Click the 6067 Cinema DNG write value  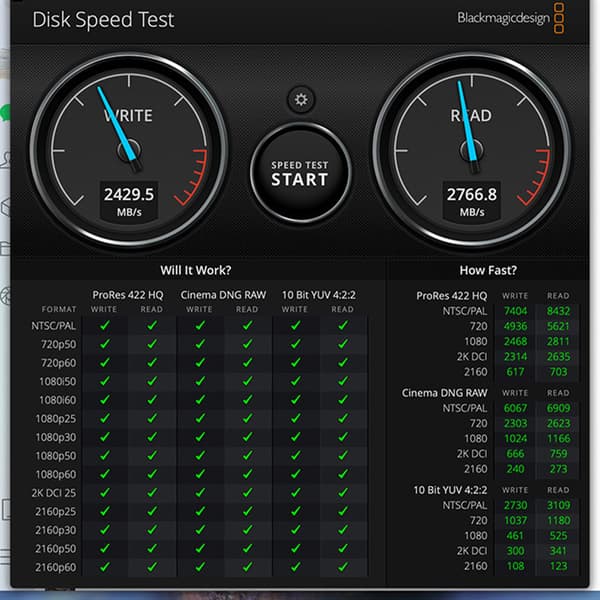coord(515,408)
